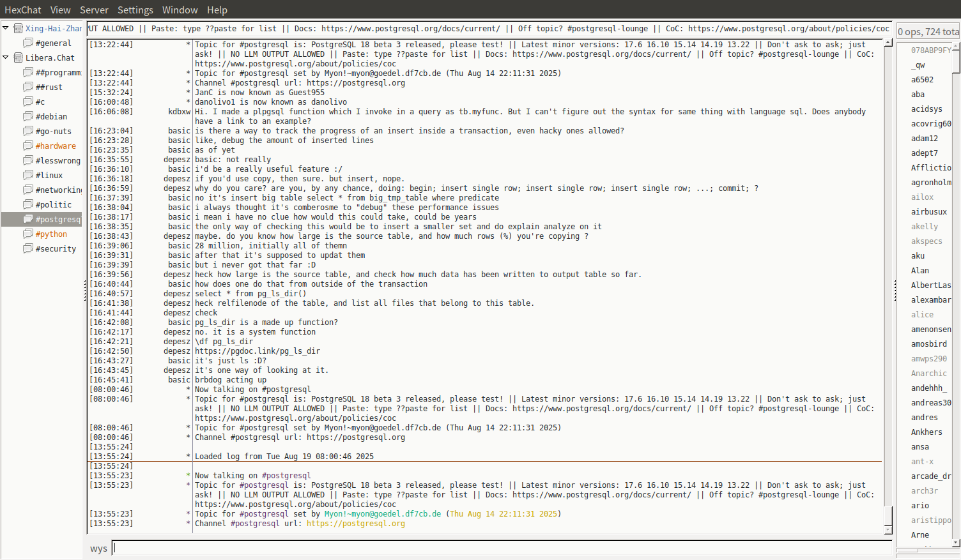Image resolution: width=961 pixels, height=560 pixels.
Task: Click chat scrollbar down arrow
Action: (x=888, y=530)
